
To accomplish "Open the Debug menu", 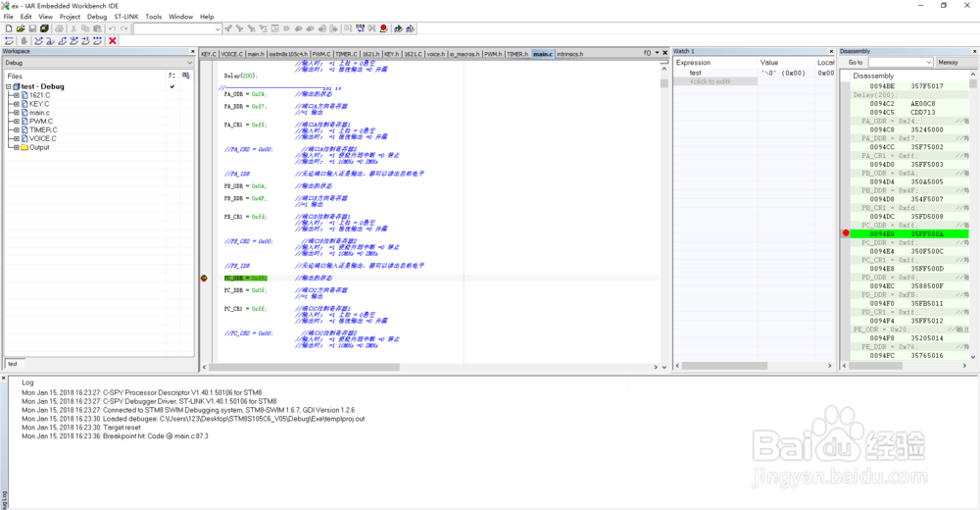I will click(x=97, y=17).
